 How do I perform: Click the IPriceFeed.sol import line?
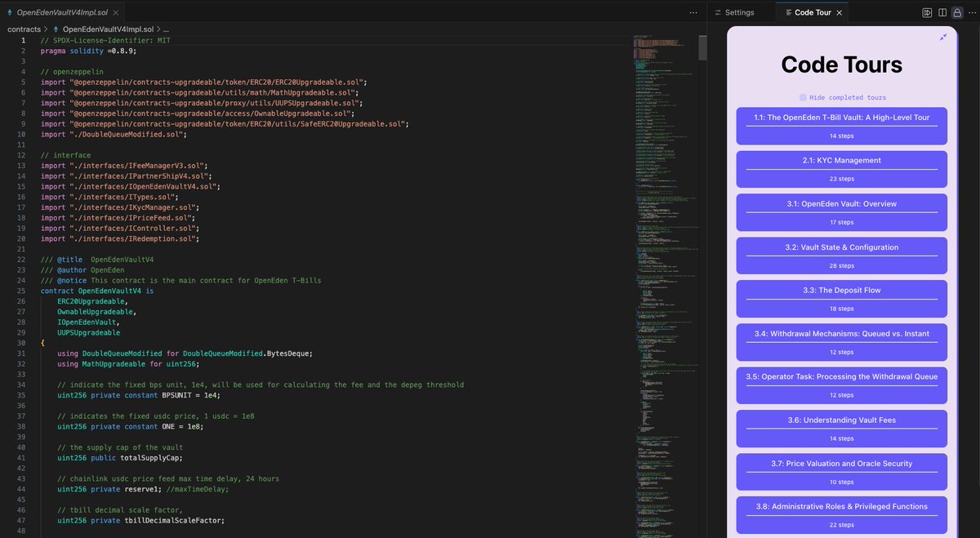point(118,218)
